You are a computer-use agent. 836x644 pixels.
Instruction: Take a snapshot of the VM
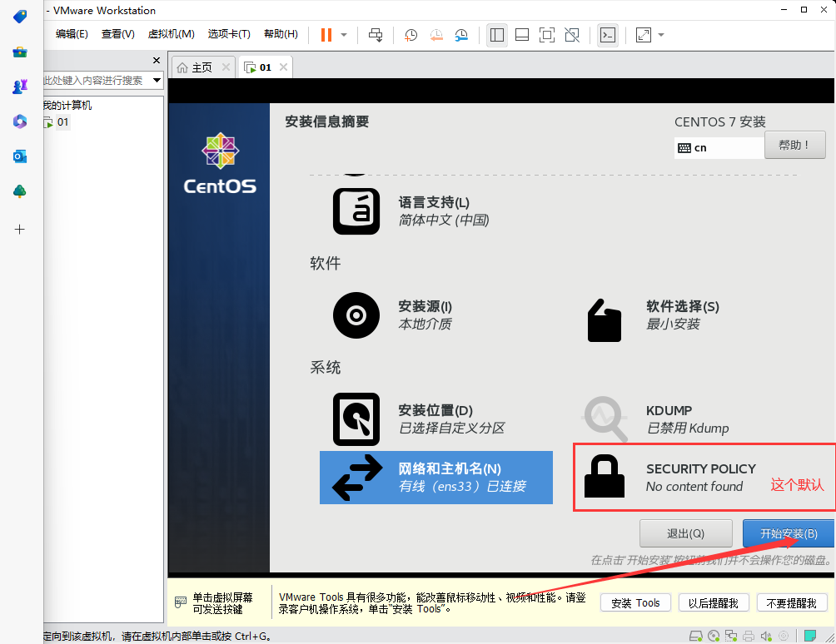click(411, 35)
